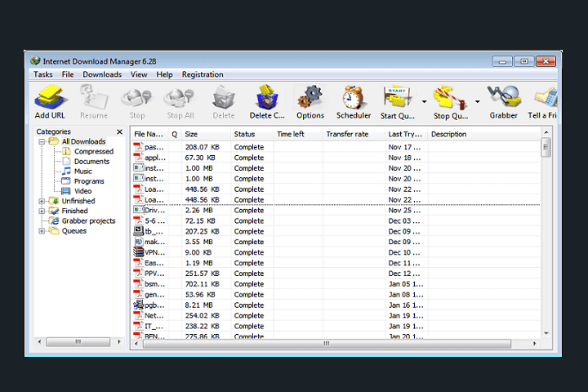Viewport: 588px width, 392px height.
Task: Open Stop Queue dropdown arrow
Action: pyautogui.click(x=478, y=101)
